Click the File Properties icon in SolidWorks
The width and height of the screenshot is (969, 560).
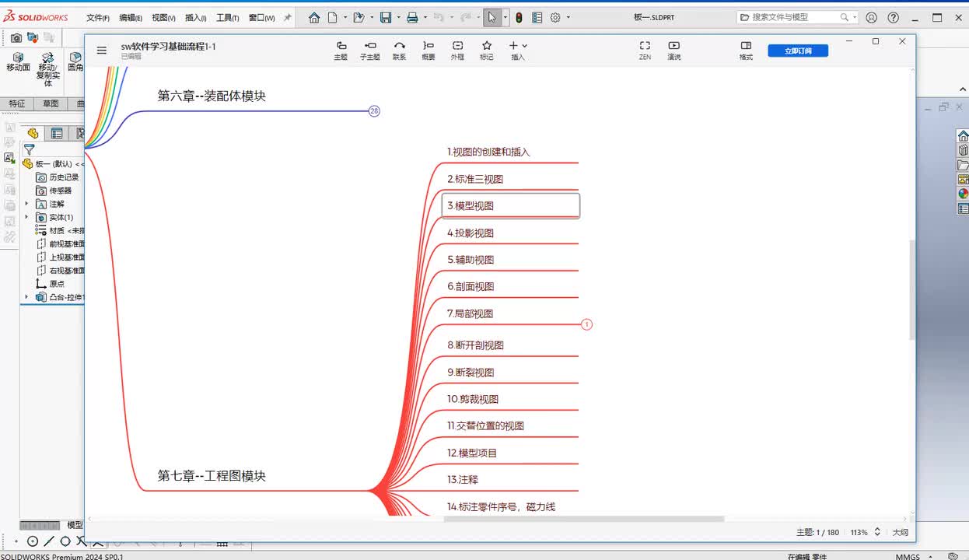point(536,17)
